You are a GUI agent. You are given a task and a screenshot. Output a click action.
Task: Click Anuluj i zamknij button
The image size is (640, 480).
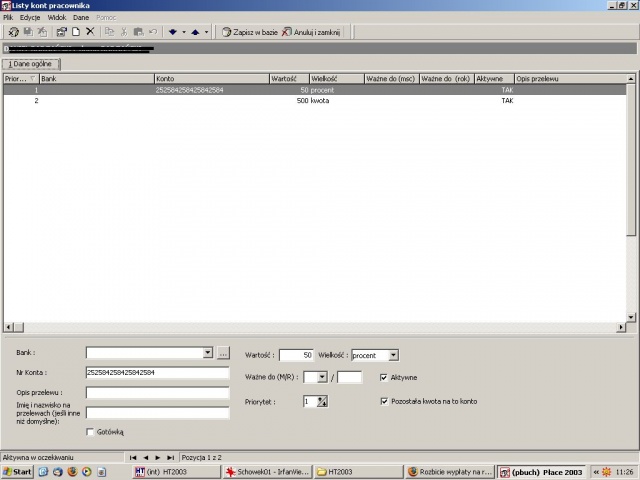pyautogui.click(x=311, y=32)
